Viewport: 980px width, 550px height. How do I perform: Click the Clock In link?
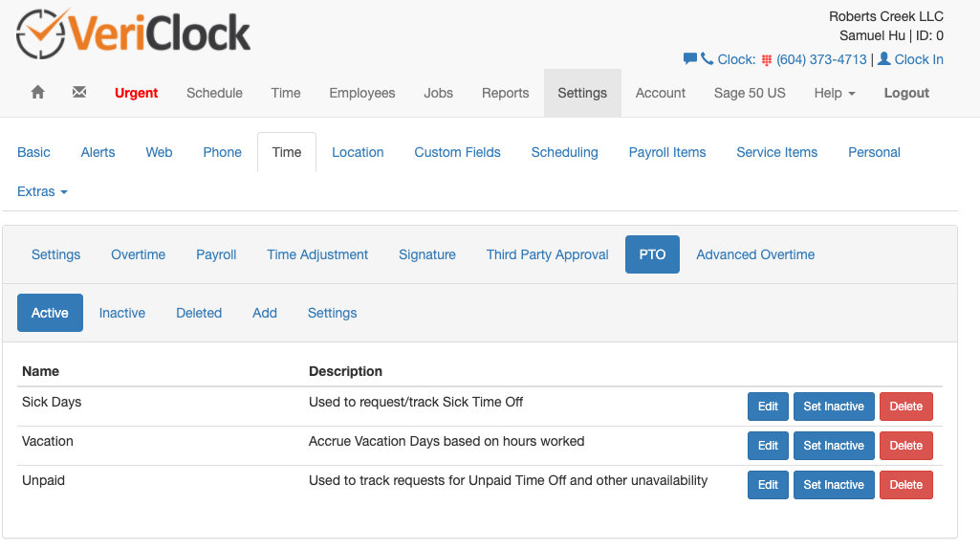pyautogui.click(x=919, y=59)
